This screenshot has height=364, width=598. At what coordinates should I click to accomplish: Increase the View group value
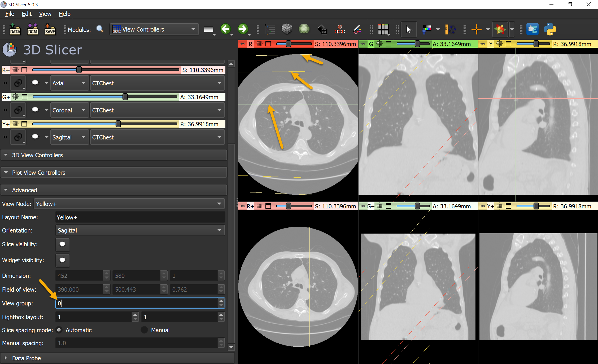[x=221, y=301]
